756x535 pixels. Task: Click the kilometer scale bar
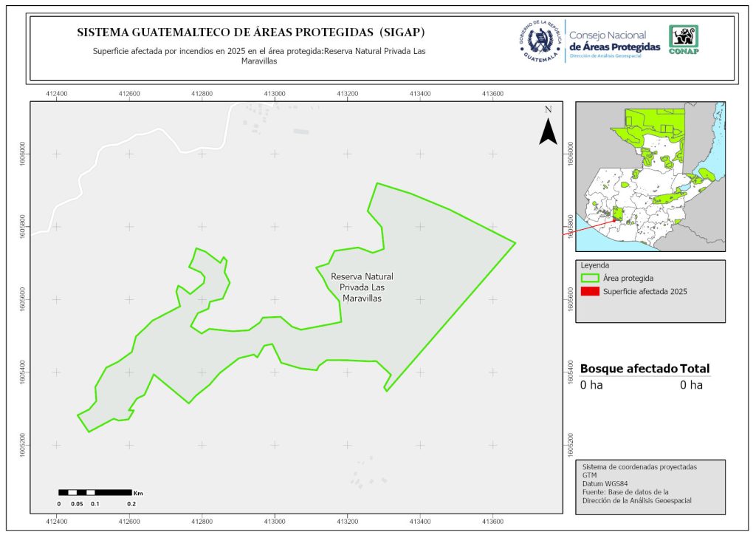coord(94,492)
